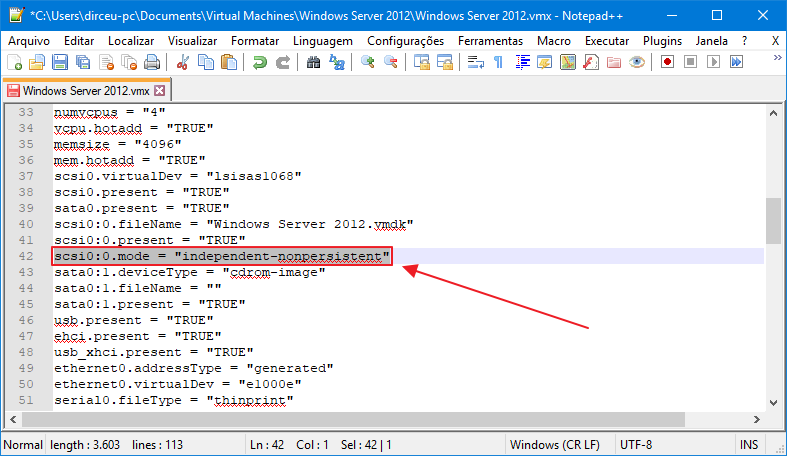Toggle synchronized vertical scrolling
Image resolution: width=787 pixels, height=456 pixels.
click(x=422, y=63)
